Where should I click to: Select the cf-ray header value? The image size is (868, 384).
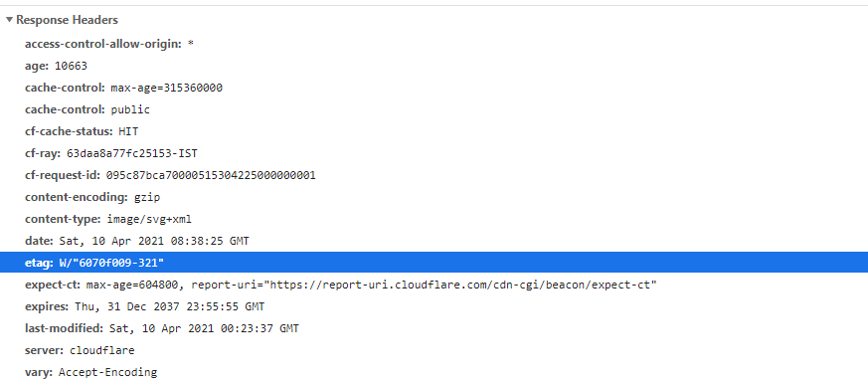click(132, 153)
